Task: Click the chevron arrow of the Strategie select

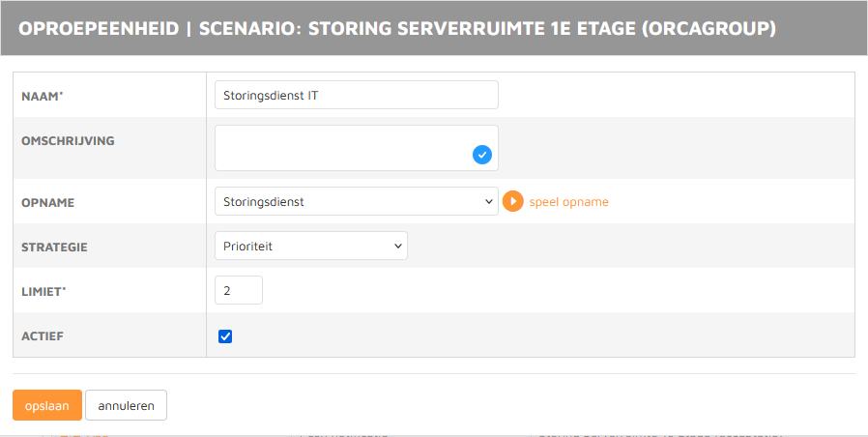Action: pyautogui.click(x=397, y=247)
